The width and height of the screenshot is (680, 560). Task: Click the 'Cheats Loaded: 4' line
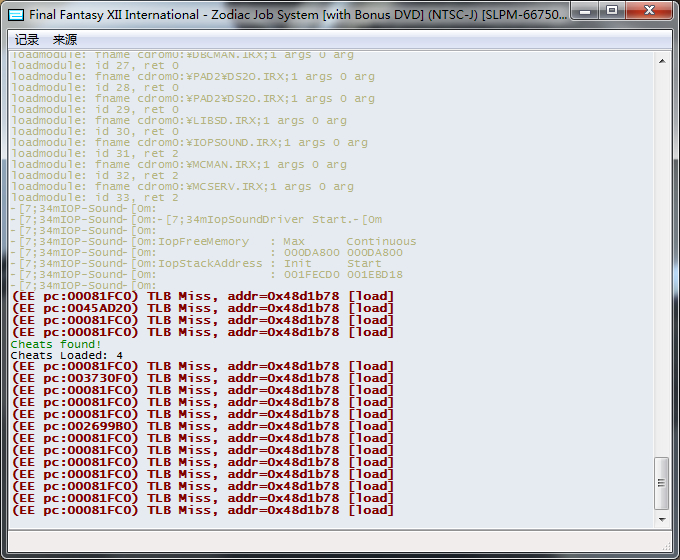pos(67,356)
